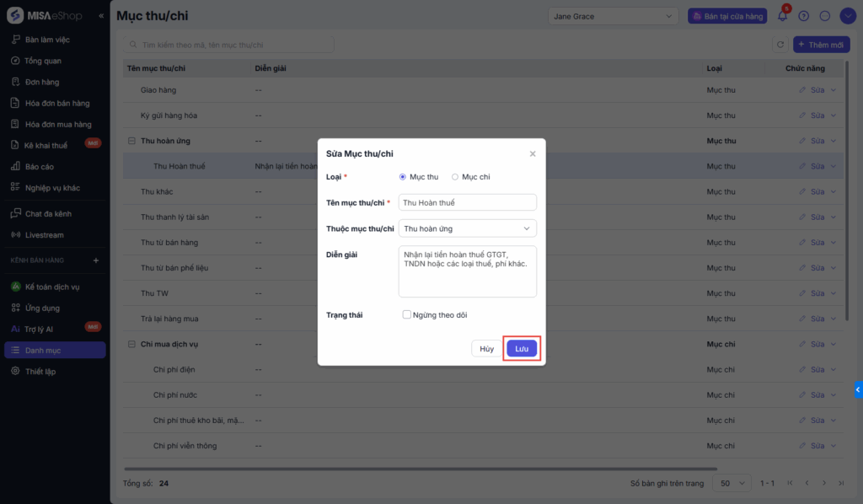Click the Nghiệp vụ khác icon
The width and height of the screenshot is (863, 504).
pos(15,187)
